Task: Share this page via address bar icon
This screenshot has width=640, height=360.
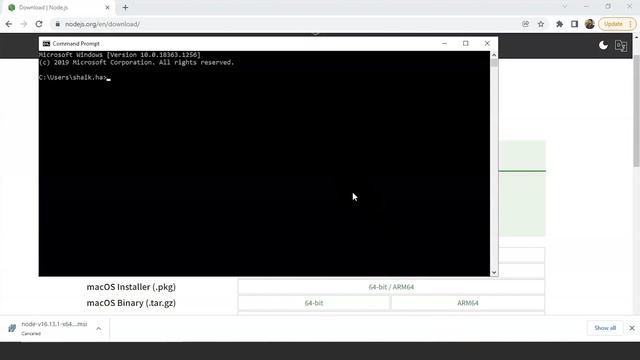Action: (525, 24)
